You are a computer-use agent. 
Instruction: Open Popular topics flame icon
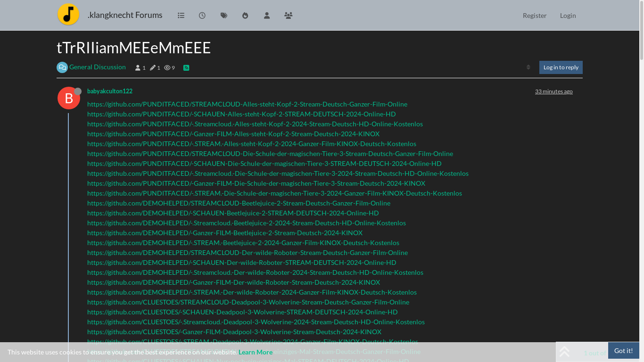pyautogui.click(x=245, y=16)
